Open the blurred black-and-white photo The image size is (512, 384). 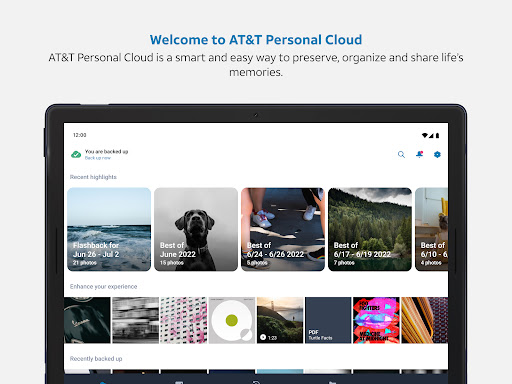click(x=135, y=320)
